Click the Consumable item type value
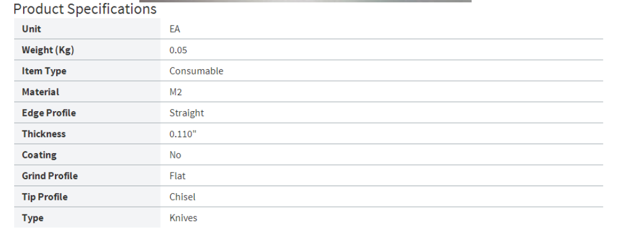The image size is (644, 237). 196,71
